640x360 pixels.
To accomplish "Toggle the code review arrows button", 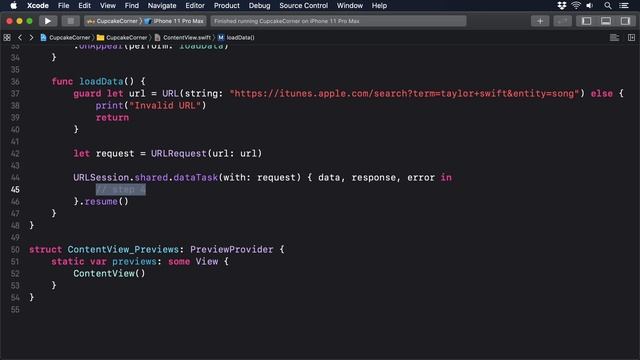I will 562,21.
